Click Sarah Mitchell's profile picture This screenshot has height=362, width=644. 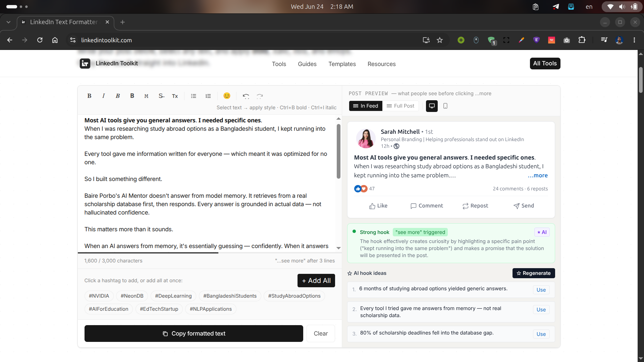pyautogui.click(x=366, y=138)
